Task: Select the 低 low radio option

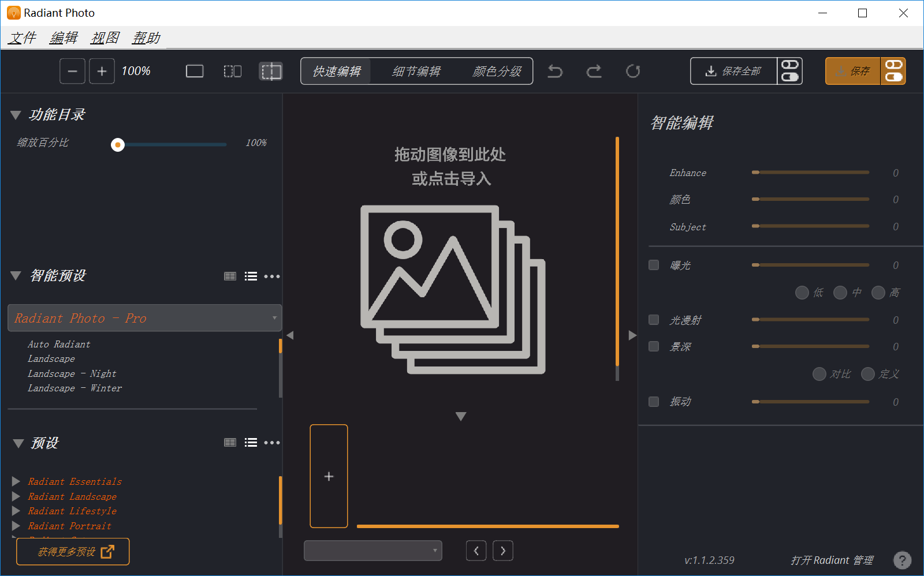Action: 802,293
